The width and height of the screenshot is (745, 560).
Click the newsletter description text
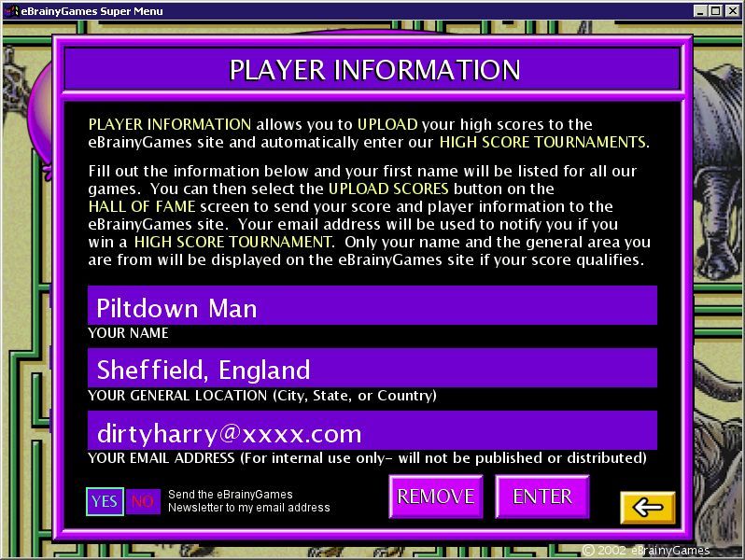[x=249, y=501]
